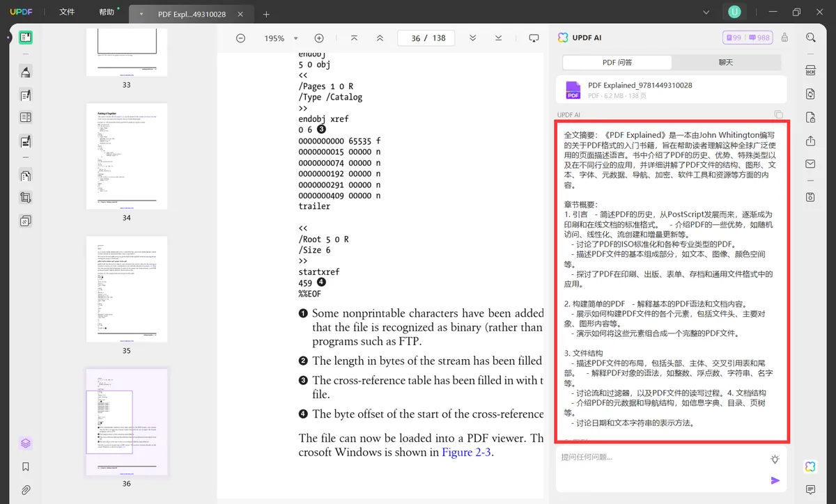Jump to the first page arrow
Screen dimensions: 836x504
354,38
